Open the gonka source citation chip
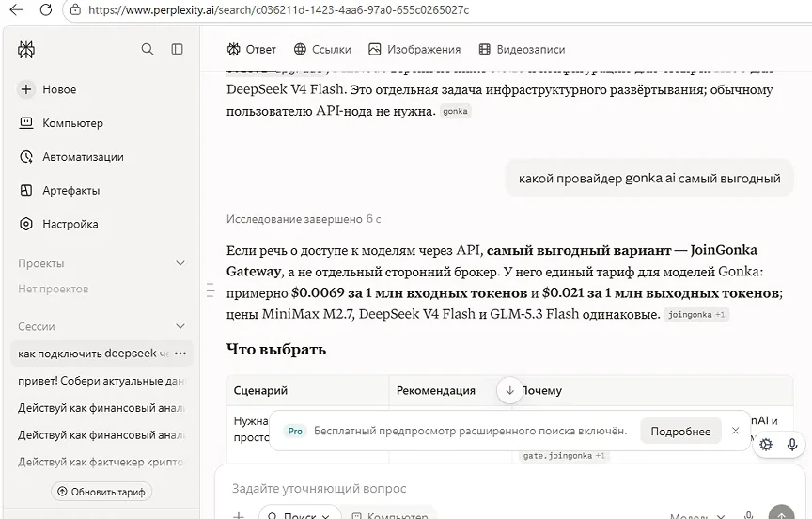This screenshot has width=812, height=519. (x=455, y=111)
